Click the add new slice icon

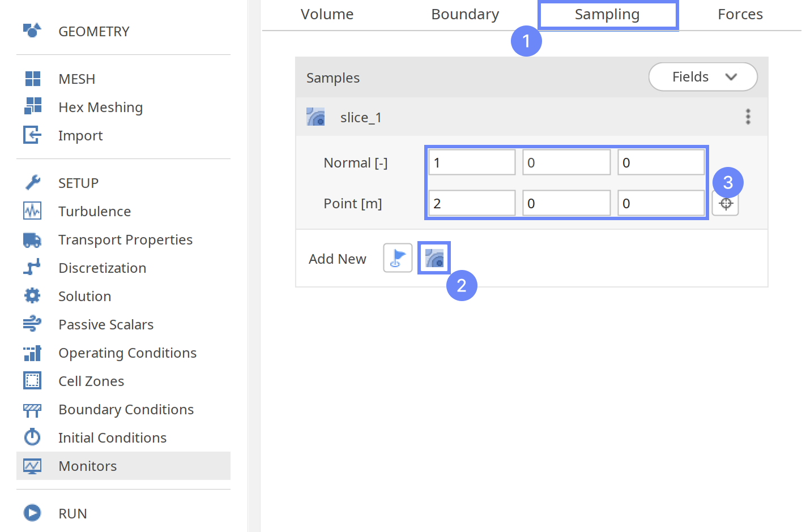(x=434, y=258)
